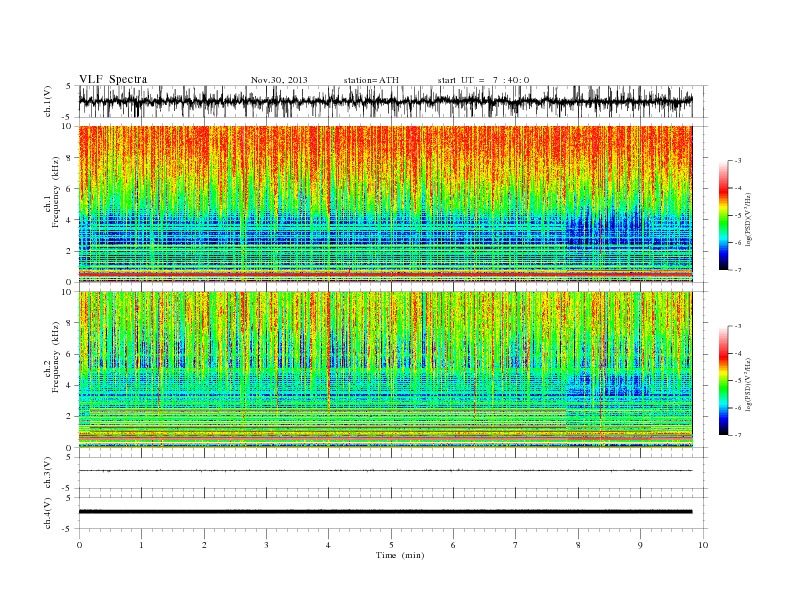Click time axis tick label "4"
The width and height of the screenshot is (792, 612).
click(329, 545)
